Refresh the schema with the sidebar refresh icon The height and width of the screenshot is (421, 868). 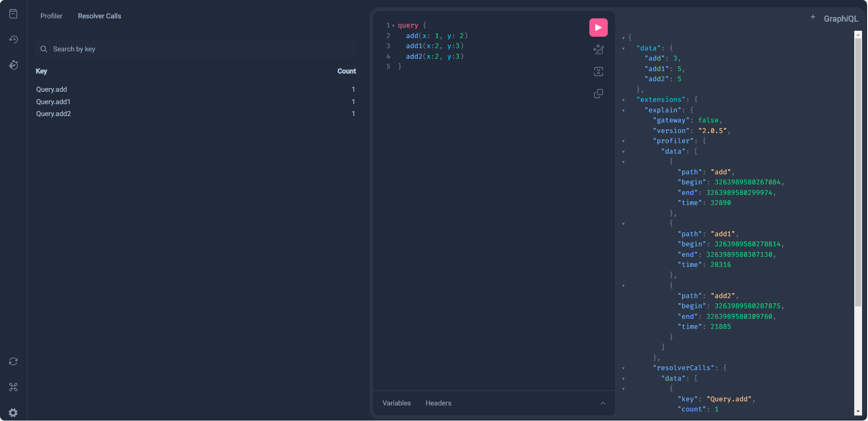13,361
